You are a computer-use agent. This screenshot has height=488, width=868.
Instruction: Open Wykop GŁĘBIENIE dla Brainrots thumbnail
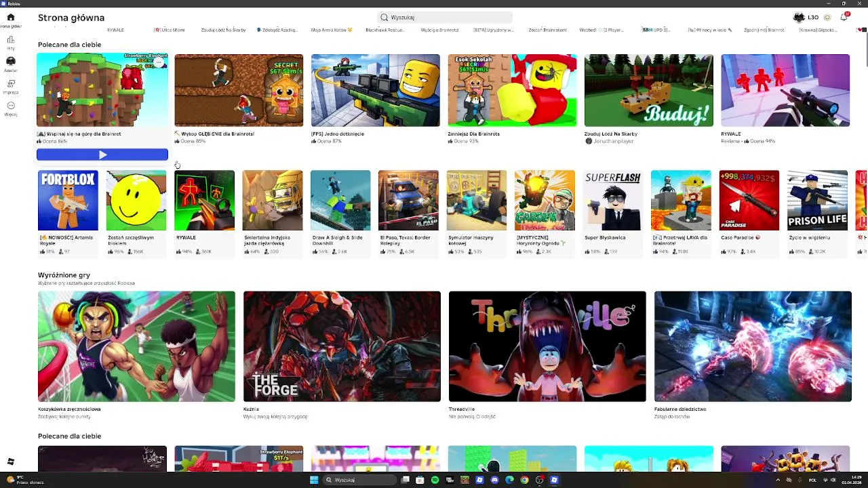click(239, 90)
